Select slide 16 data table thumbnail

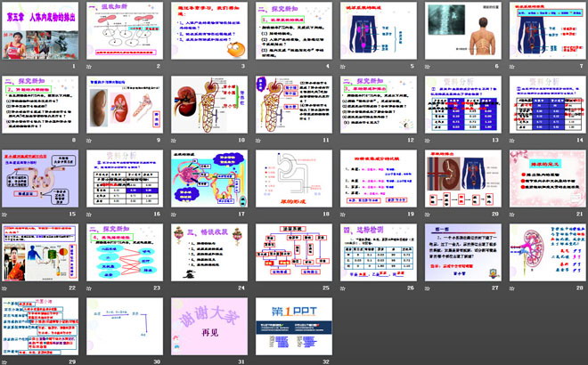[x=126, y=178]
